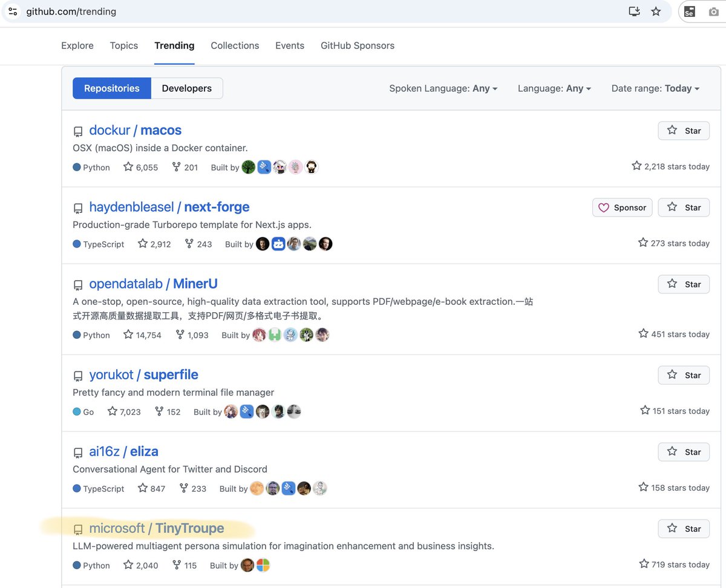Open the yorukot / superfile repository link
The image size is (726, 588).
[x=144, y=374]
